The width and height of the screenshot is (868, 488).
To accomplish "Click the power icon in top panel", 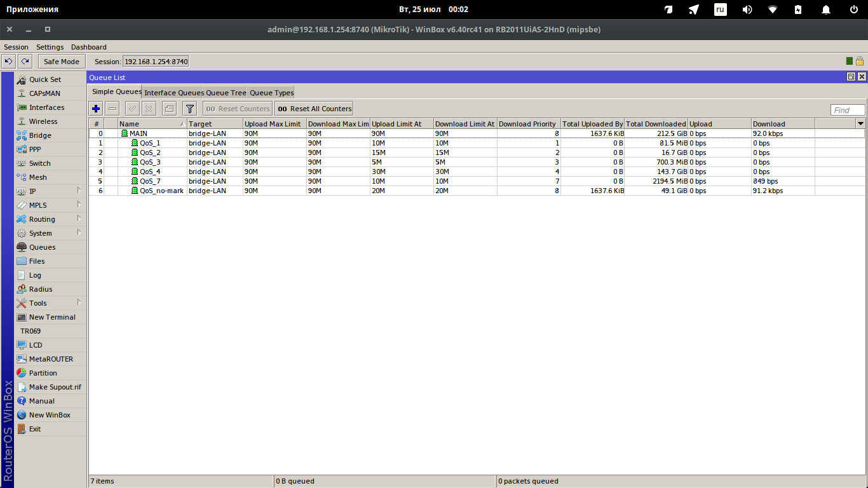I will [854, 10].
